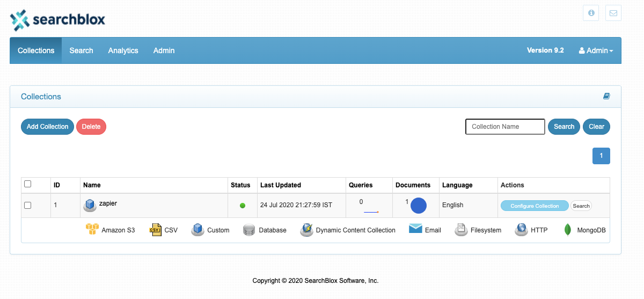This screenshot has width=644, height=299.
Task: Click the red Delete button
Action: point(91,127)
